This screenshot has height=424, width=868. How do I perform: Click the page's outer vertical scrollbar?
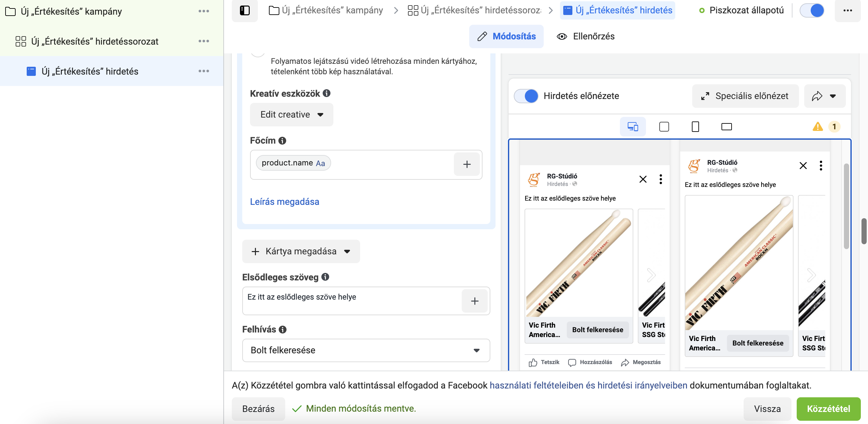(864, 231)
